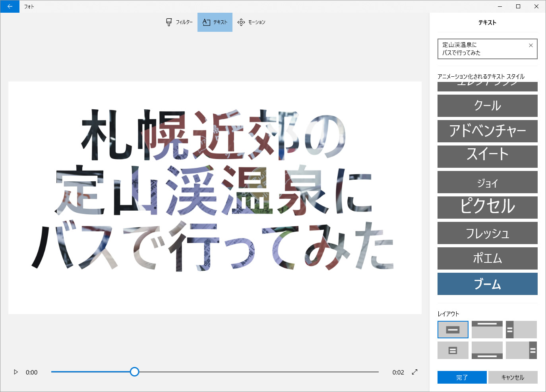Clear text with the X icon
The height and width of the screenshot is (392, 546).
531,45
